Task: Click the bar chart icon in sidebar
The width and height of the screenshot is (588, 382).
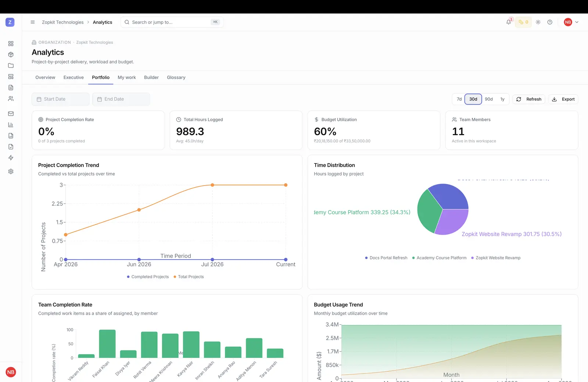Action: [11, 125]
